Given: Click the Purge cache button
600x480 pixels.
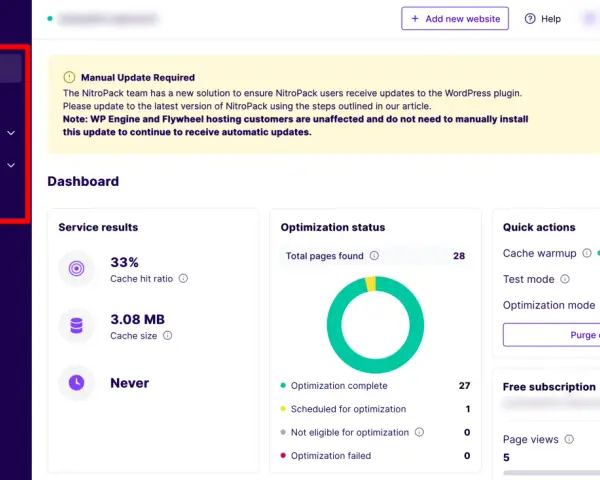Looking at the screenshot, I should click(551, 335).
